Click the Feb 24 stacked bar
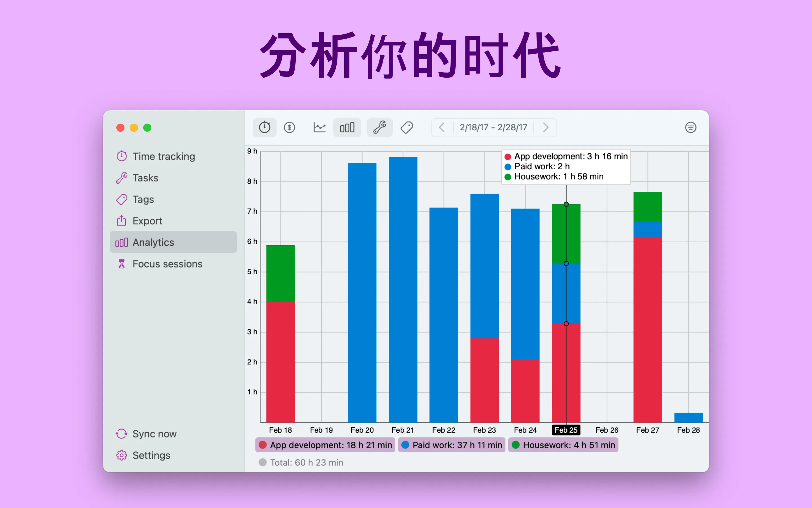Viewport: 812px width, 508px height. (x=525, y=316)
